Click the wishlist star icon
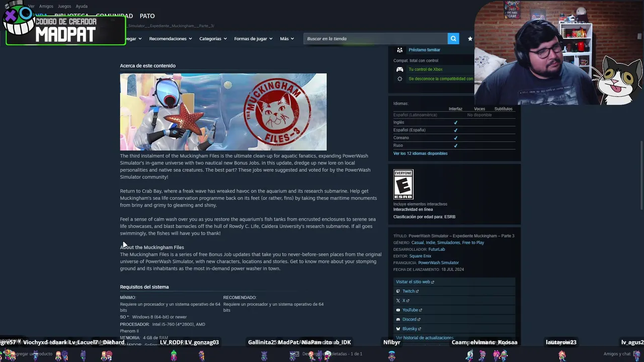Image resolution: width=644 pixels, height=362 pixels. coord(470,39)
